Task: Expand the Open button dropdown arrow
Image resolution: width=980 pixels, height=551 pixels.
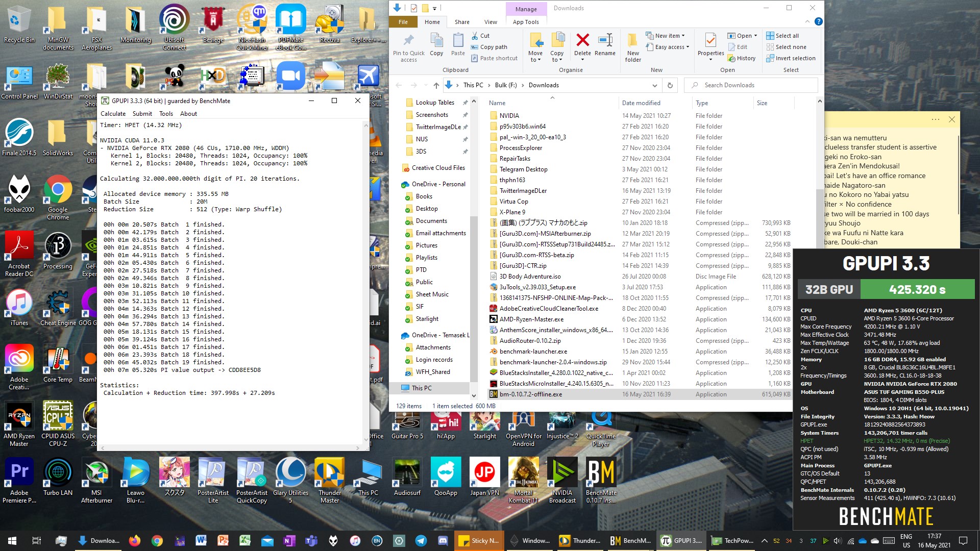Action: point(755,36)
